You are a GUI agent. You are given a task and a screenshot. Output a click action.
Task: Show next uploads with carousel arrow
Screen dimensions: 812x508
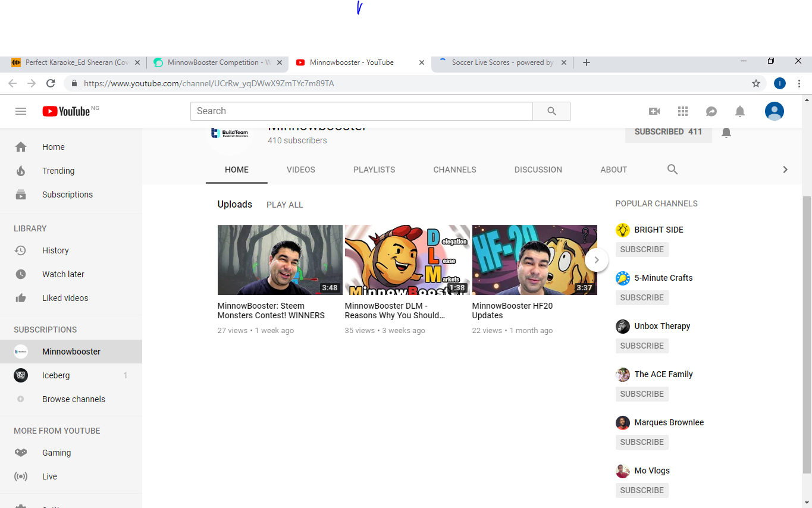tap(597, 260)
